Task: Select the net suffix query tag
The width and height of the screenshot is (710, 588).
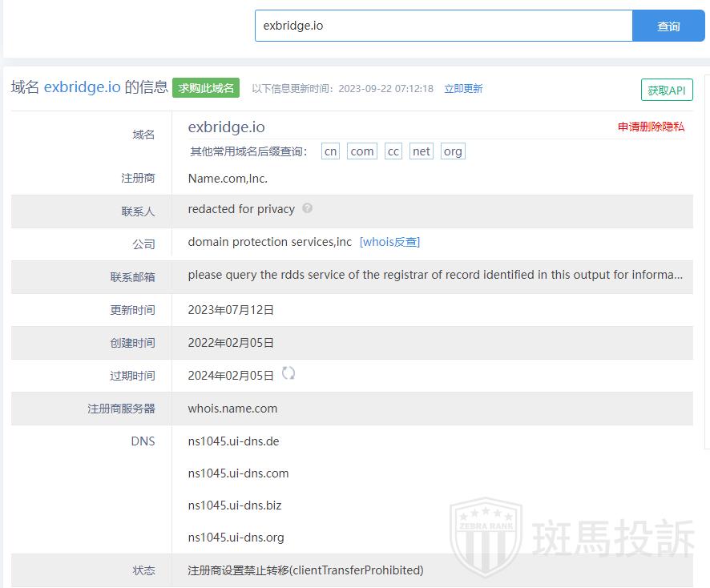Action: 421,151
